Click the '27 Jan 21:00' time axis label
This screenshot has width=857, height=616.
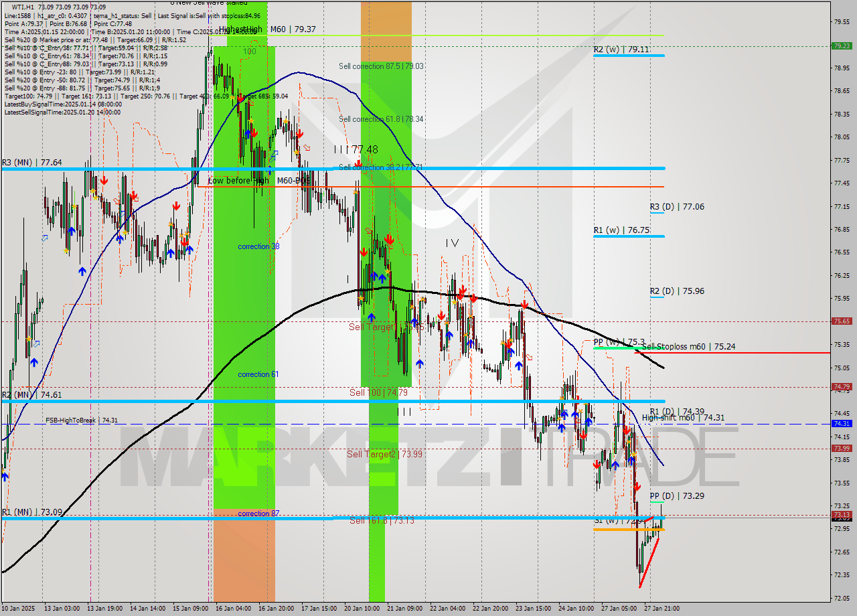click(x=662, y=609)
